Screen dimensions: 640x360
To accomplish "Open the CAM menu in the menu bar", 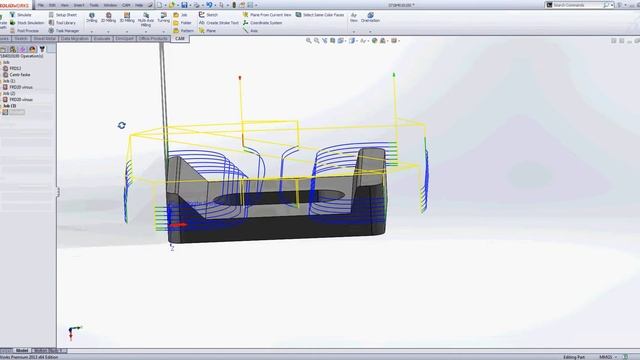I will coord(126,5).
